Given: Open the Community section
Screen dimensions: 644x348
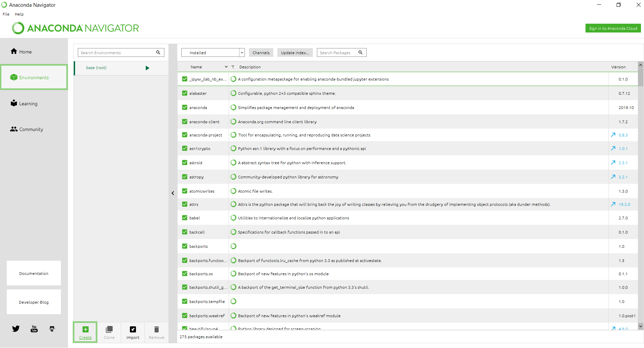Looking at the screenshot, I should coord(27,129).
